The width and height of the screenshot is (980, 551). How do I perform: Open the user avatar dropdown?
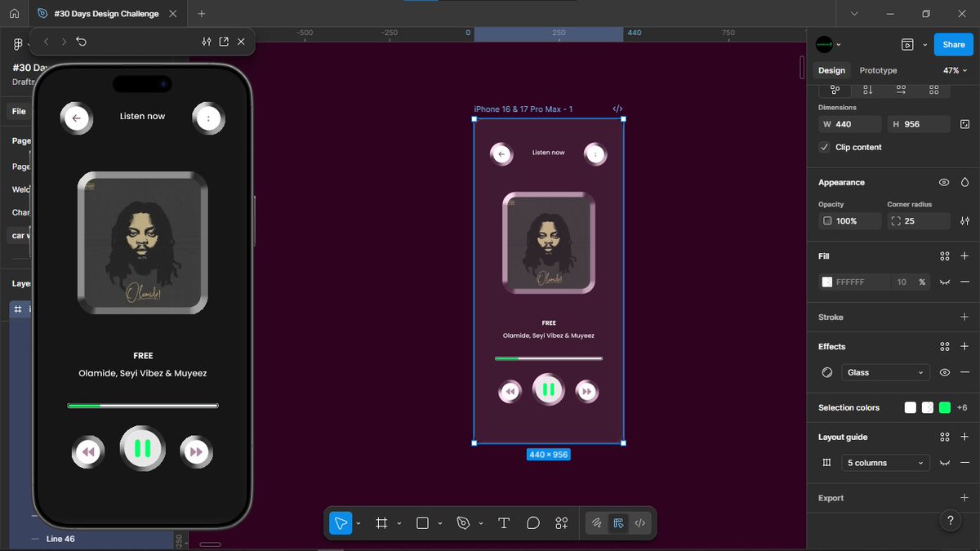(829, 45)
